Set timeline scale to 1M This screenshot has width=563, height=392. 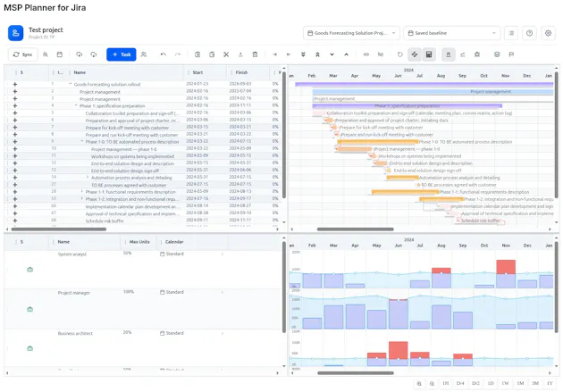click(520, 383)
